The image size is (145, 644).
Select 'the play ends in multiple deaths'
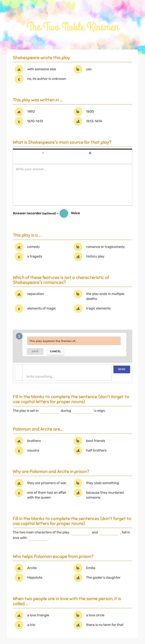point(78,294)
